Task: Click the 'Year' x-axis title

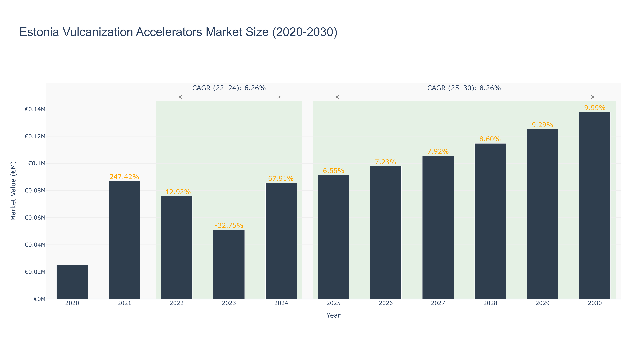Action: click(333, 315)
